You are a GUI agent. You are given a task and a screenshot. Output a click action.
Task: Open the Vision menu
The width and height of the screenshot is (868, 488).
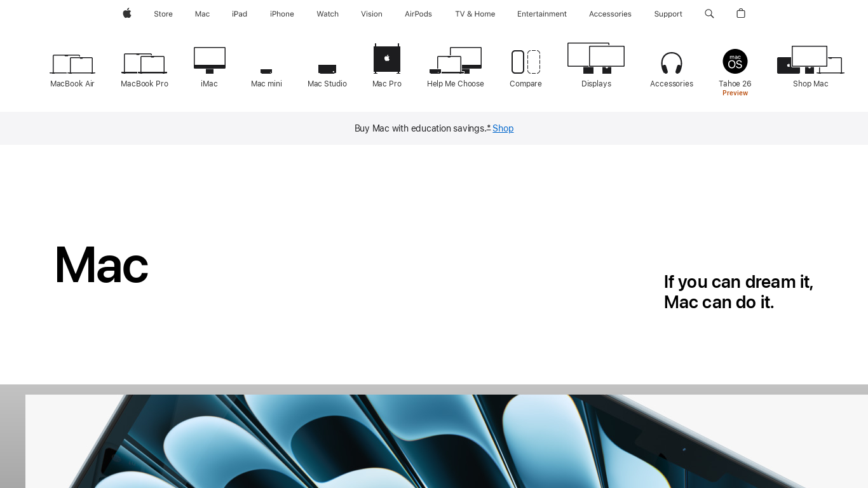click(372, 14)
